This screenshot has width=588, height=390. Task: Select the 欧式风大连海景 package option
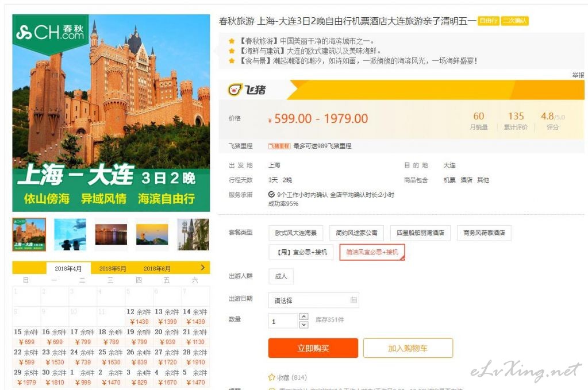click(x=296, y=233)
